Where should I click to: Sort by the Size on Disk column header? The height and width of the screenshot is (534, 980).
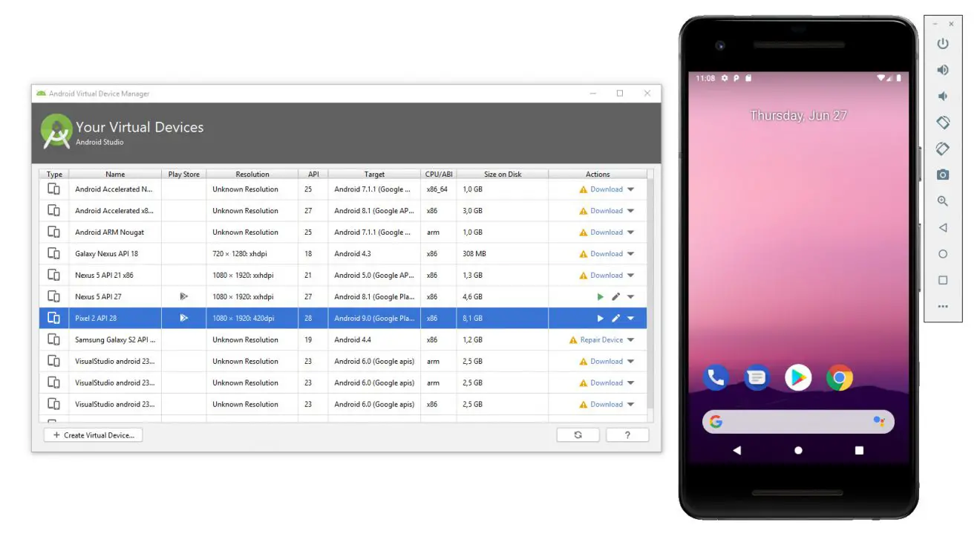click(503, 175)
